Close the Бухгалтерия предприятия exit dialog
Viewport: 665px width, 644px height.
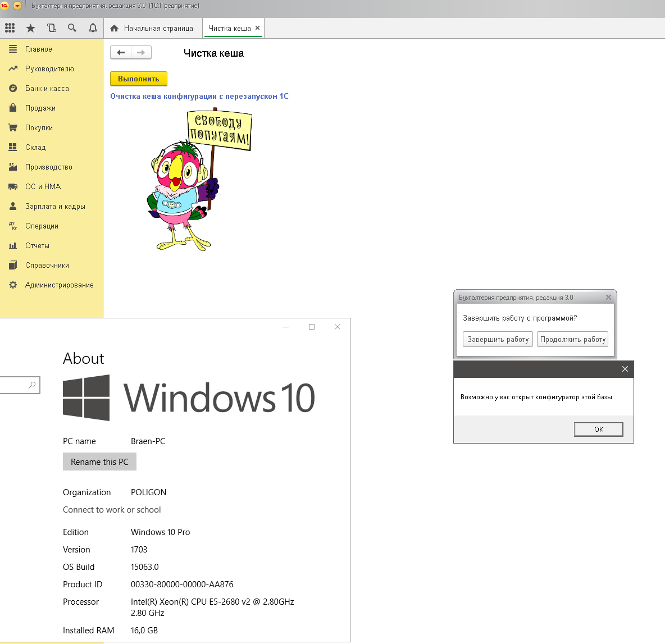[x=609, y=297]
